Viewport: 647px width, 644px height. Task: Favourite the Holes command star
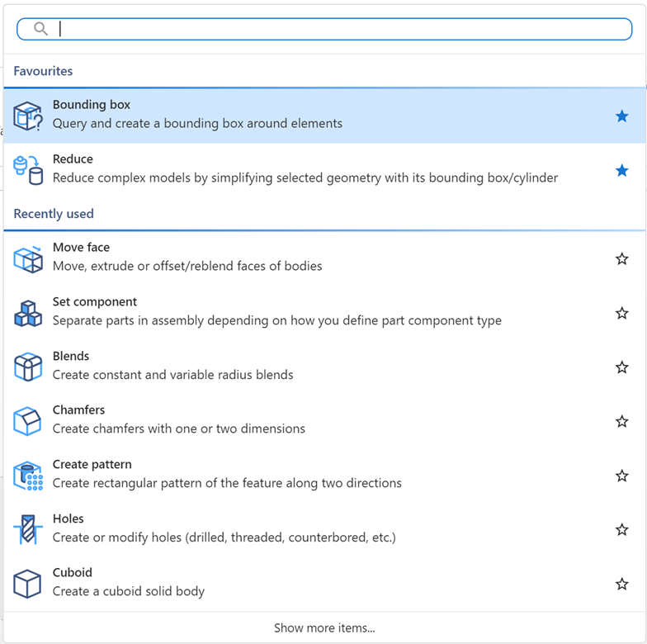(x=622, y=529)
